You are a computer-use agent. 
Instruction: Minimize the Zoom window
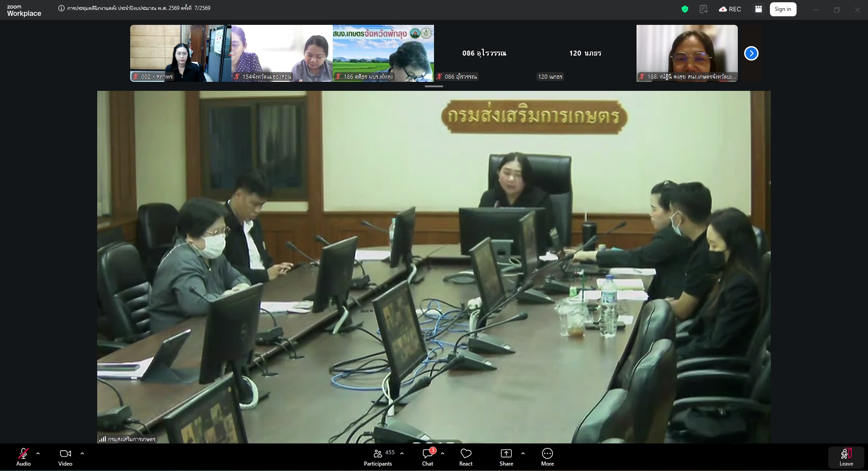[816, 9]
